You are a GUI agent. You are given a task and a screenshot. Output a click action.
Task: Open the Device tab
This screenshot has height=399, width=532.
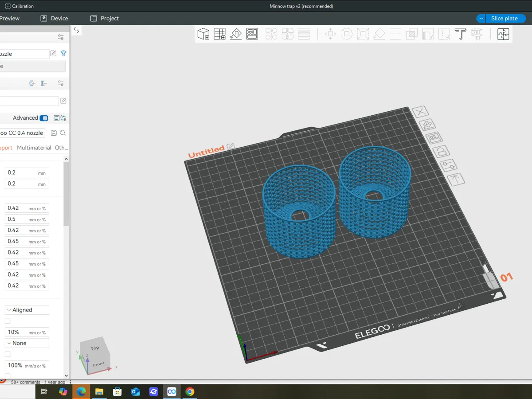pyautogui.click(x=55, y=19)
